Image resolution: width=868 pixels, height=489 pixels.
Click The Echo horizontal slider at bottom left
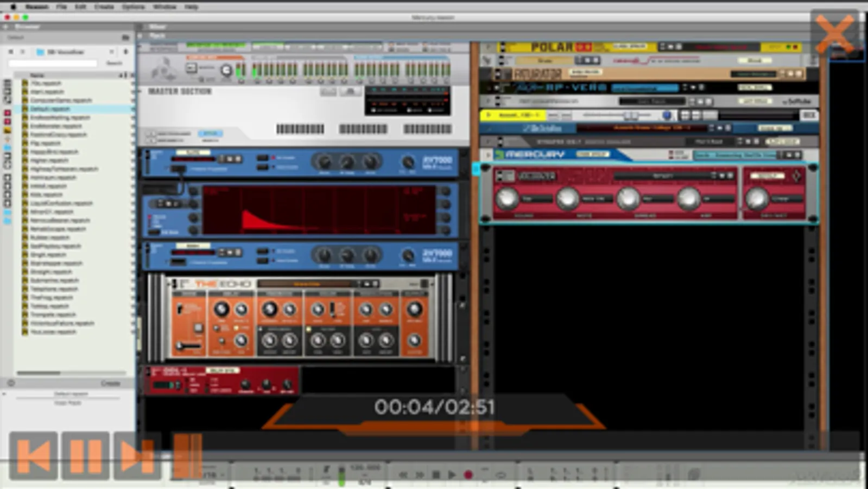pyautogui.click(x=187, y=346)
